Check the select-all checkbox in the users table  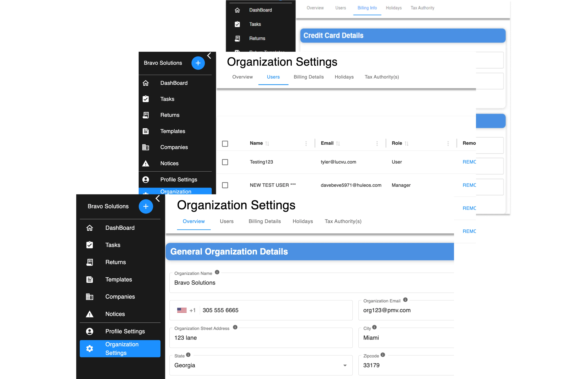[225, 143]
